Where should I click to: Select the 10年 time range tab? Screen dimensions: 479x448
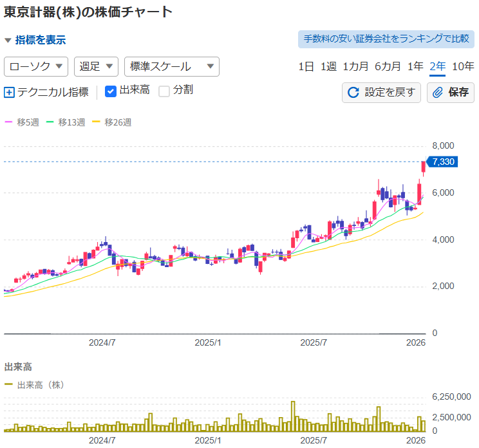[463, 66]
